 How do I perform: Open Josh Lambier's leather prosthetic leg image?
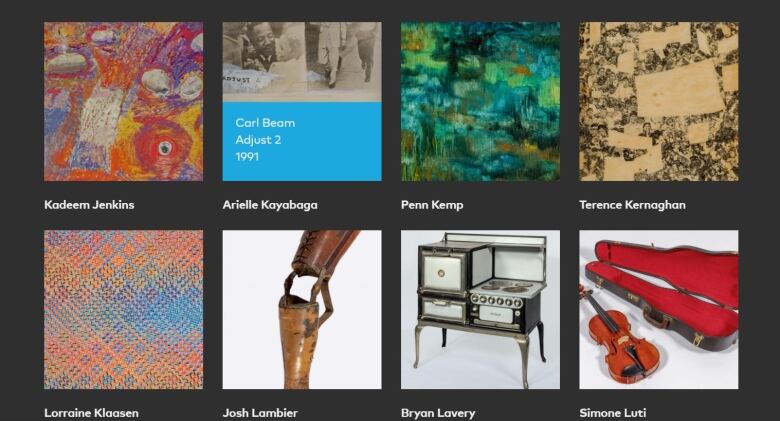[302, 309]
